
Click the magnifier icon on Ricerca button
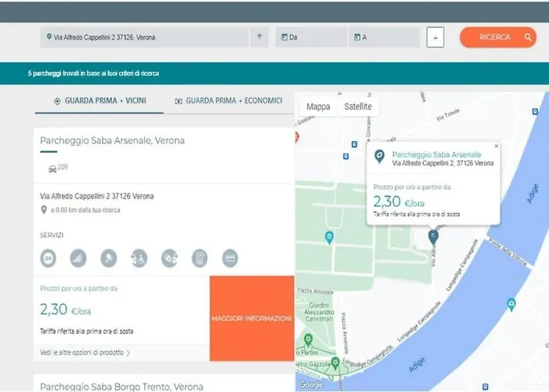(528, 37)
